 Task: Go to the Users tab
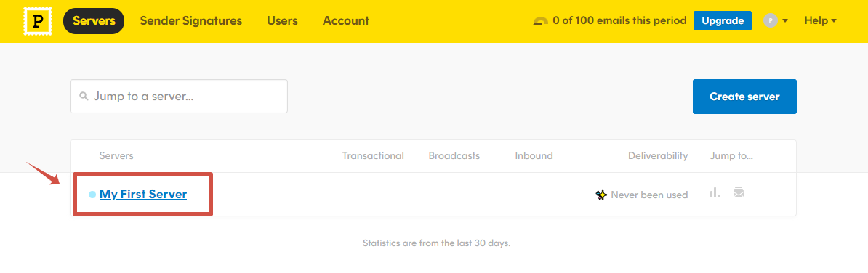(x=282, y=21)
